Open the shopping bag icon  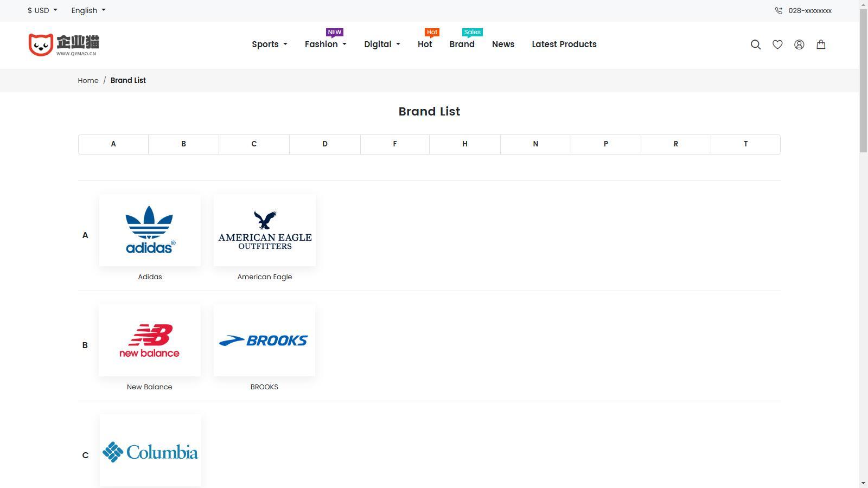[821, 44]
